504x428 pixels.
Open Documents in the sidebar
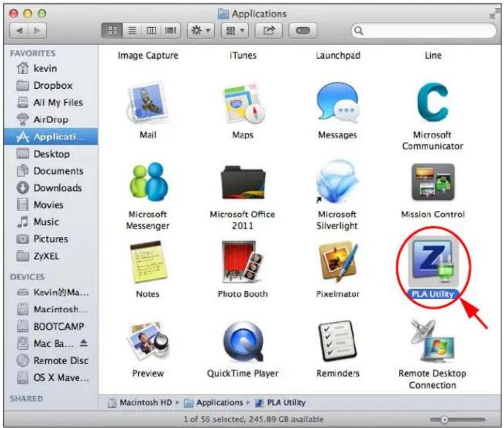[x=51, y=171]
